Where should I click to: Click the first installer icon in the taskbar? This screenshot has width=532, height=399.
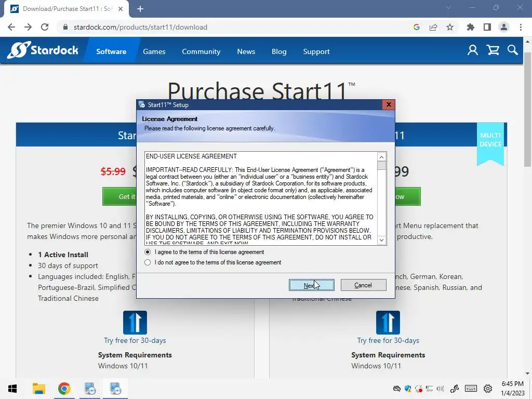tap(90, 389)
